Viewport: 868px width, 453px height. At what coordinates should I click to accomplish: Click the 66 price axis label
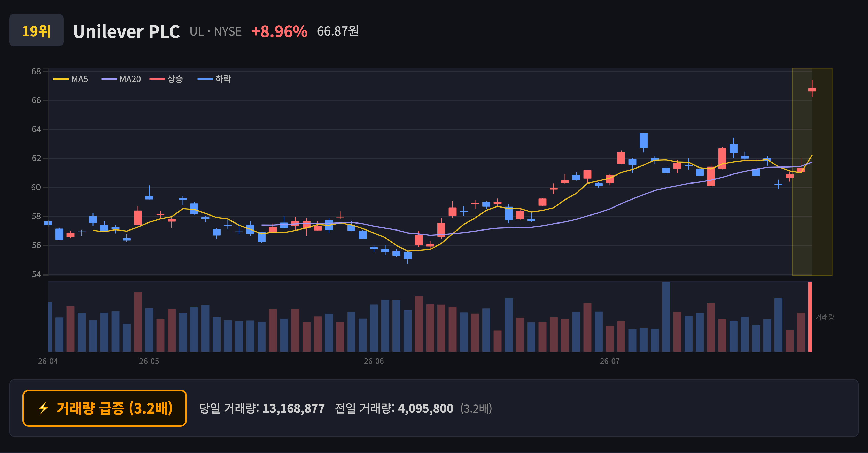coord(36,100)
